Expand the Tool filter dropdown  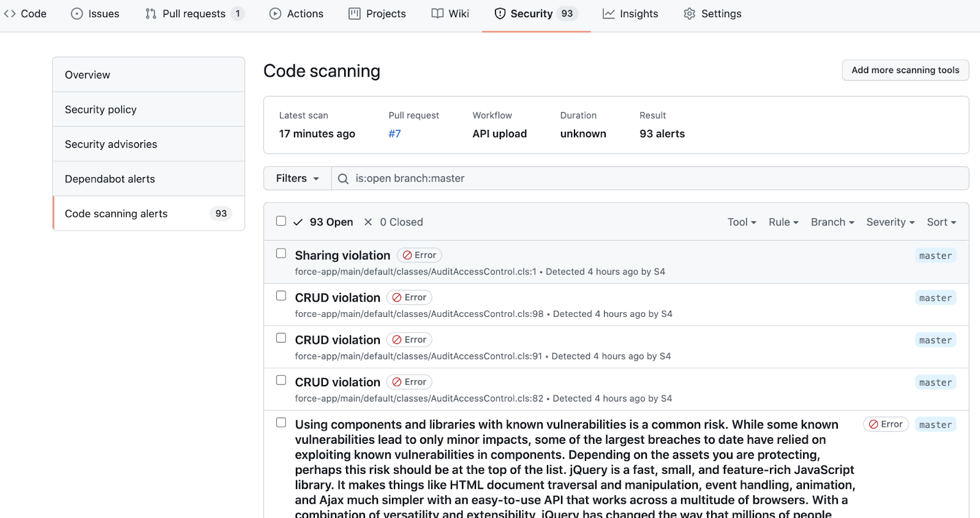(742, 222)
